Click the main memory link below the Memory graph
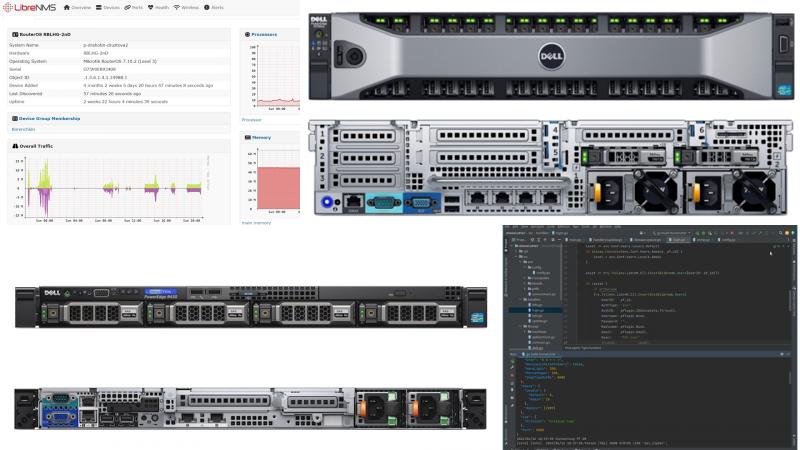The image size is (800, 450). [256, 223]
